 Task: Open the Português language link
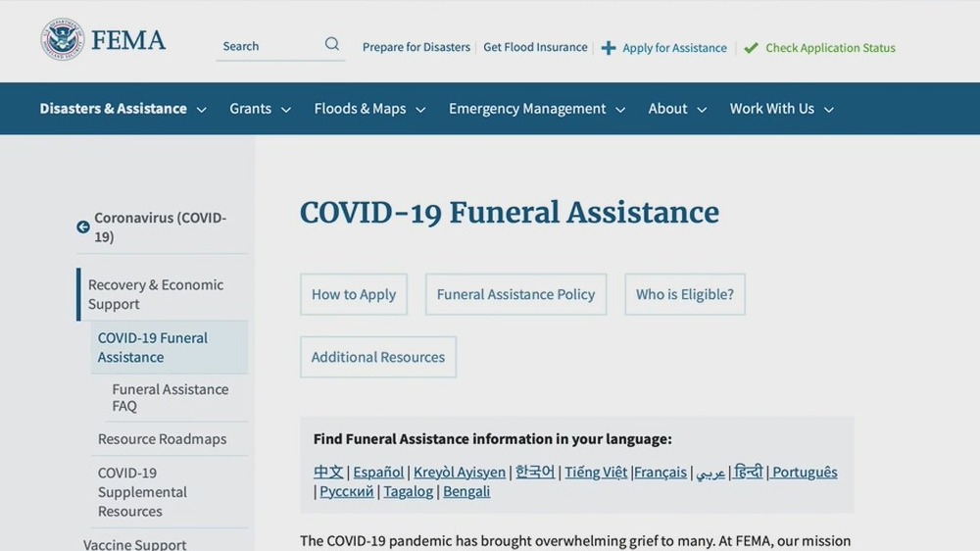805,472
